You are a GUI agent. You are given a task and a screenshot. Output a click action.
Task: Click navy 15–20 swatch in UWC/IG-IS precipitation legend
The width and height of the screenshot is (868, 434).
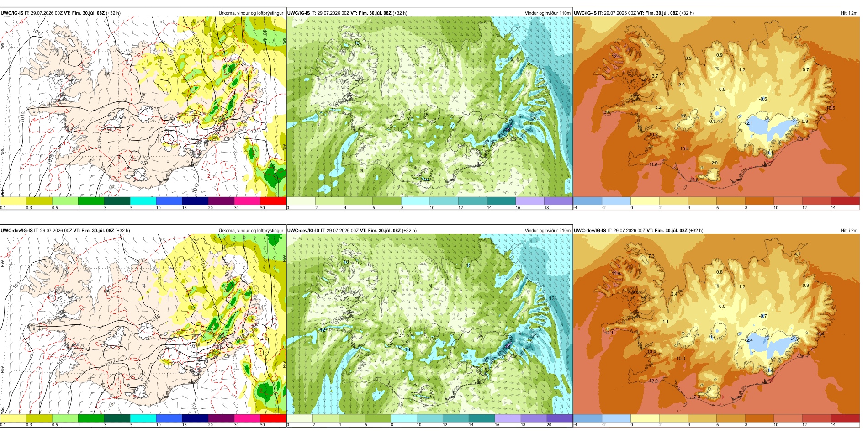point(195,201)
